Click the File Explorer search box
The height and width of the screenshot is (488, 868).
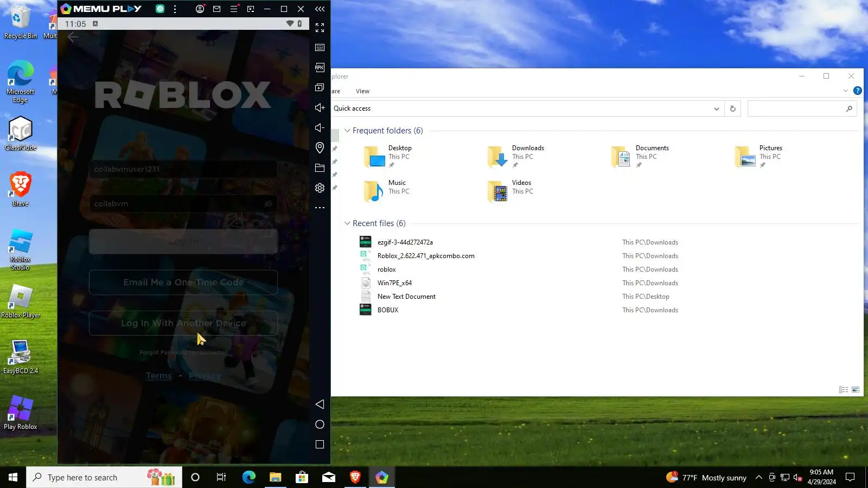pos(802,108)
